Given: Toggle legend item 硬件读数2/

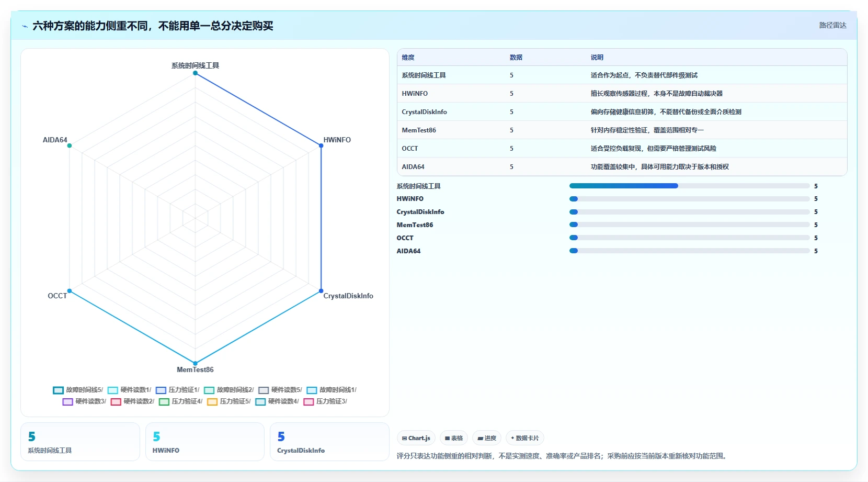Looking at the screenshot, I should pyautogui.click(x=132, y=401).
